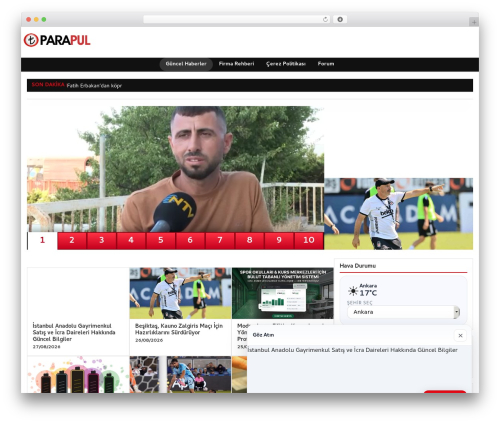Viewport: 500px width, 423px height.
Task: Switch to slide 2 in the slider
Action: [x=72, y=240]
